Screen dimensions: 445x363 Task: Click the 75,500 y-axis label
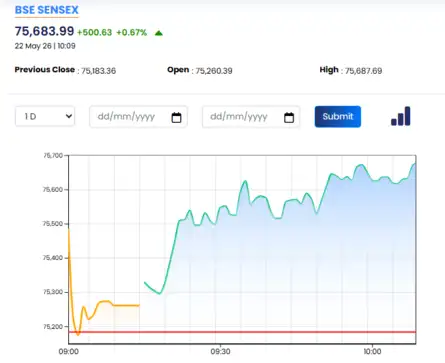click(x=53, y=224)
